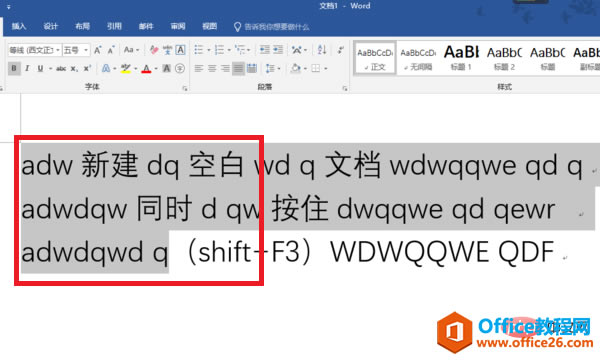Screen dimensions: 600x360
Task: Apply 标题 2 heading style
Action: coord(504,59)
